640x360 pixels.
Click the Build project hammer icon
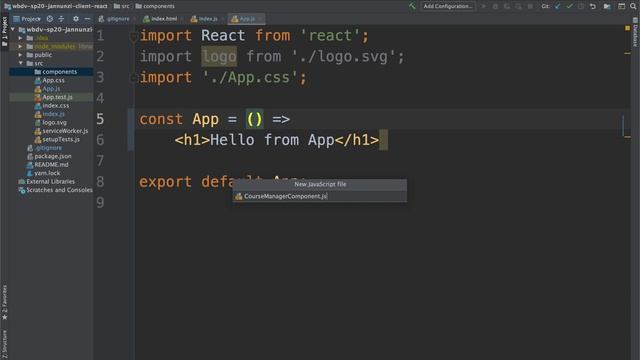tap(412, 6)
